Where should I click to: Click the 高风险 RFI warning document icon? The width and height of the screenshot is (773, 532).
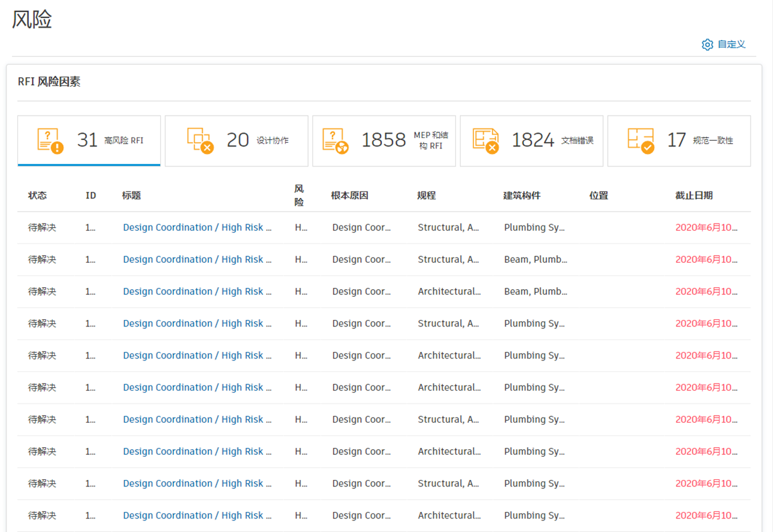pos(50,141)
